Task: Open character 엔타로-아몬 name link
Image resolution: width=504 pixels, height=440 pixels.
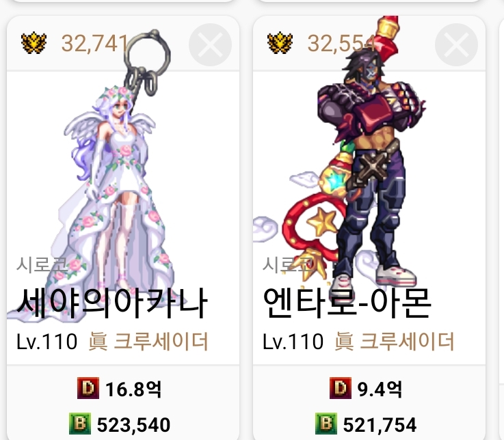Action: click(x=347, y=303)
